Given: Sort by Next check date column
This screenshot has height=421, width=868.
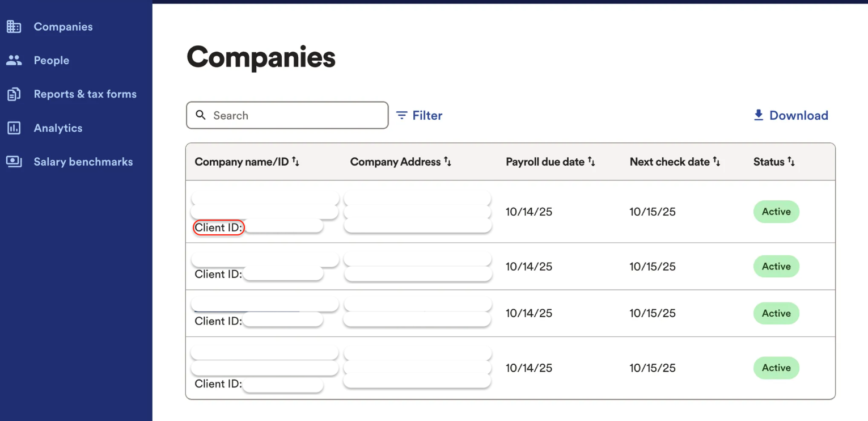Looking at the screenshot, I should (717, 162).
